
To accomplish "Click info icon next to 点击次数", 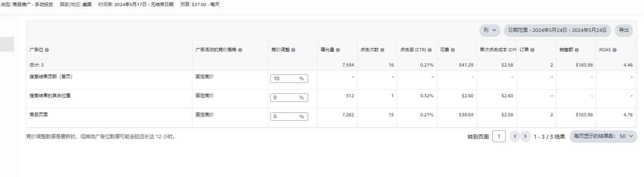I will tap(382, 50).
